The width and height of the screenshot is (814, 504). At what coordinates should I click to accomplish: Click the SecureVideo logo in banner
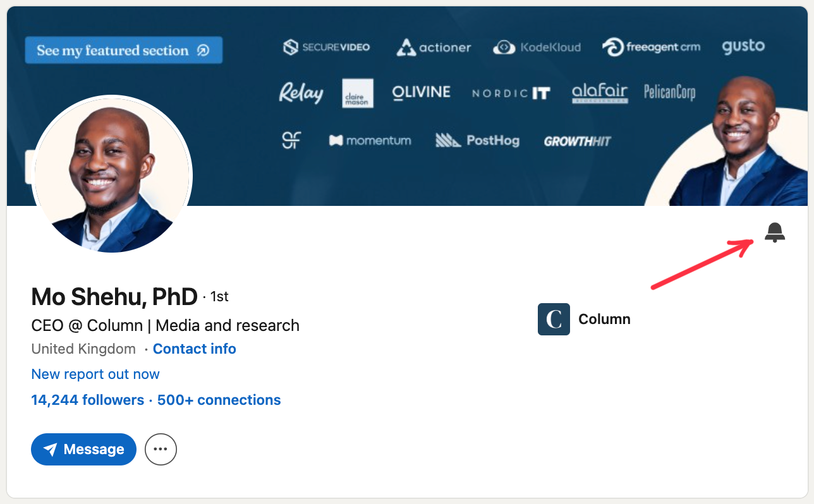click(x=326, y=47)
